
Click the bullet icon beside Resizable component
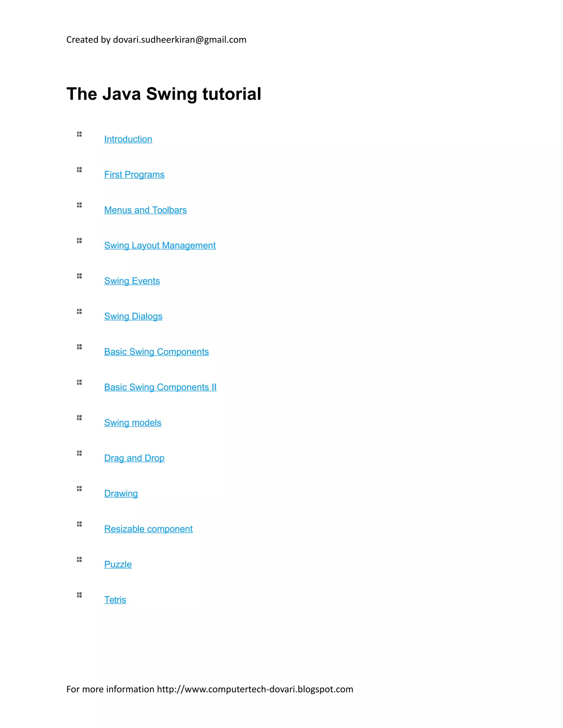click(x=79, y=524)
